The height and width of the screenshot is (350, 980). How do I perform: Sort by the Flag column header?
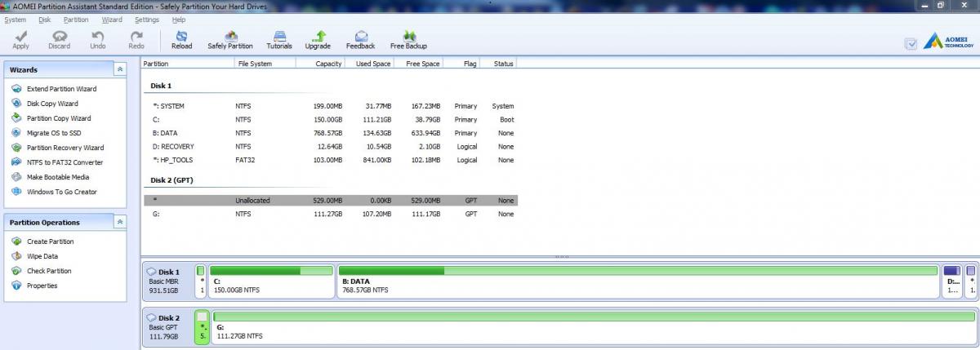click(462, 64)
